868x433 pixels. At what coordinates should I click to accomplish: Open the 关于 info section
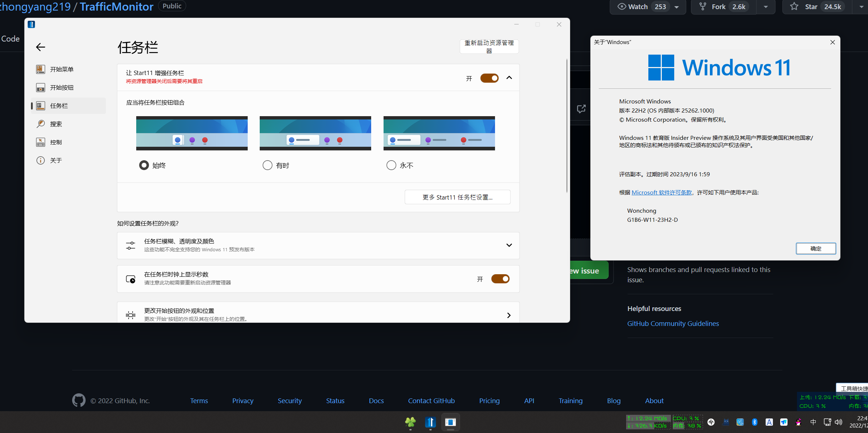(x=56, y=160)
